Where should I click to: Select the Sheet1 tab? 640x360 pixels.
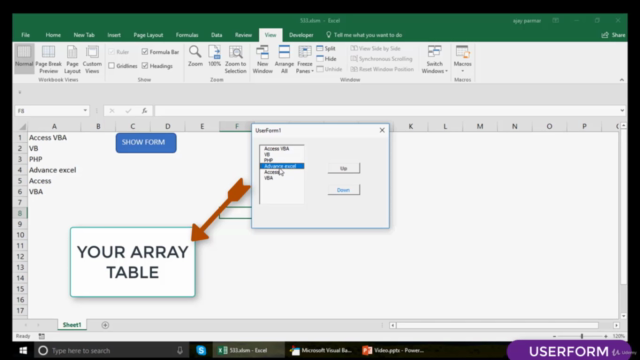tap(72, 325)
